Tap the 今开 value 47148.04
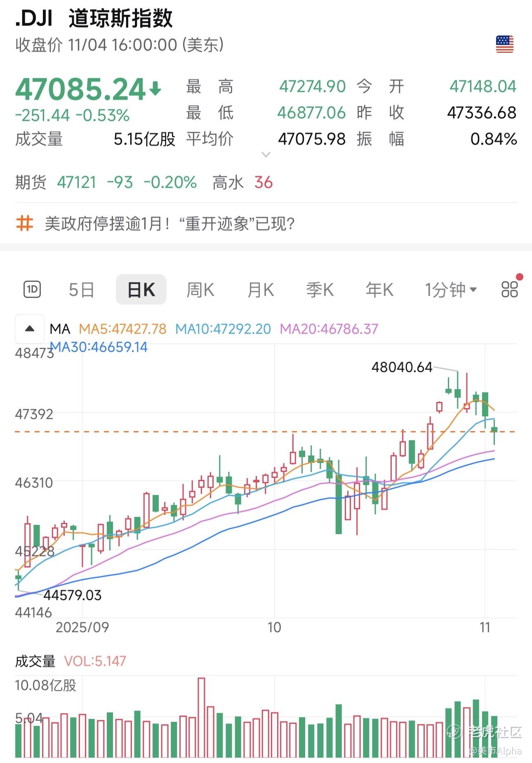Viewport: 532px width, 763px height. (483, 87)
